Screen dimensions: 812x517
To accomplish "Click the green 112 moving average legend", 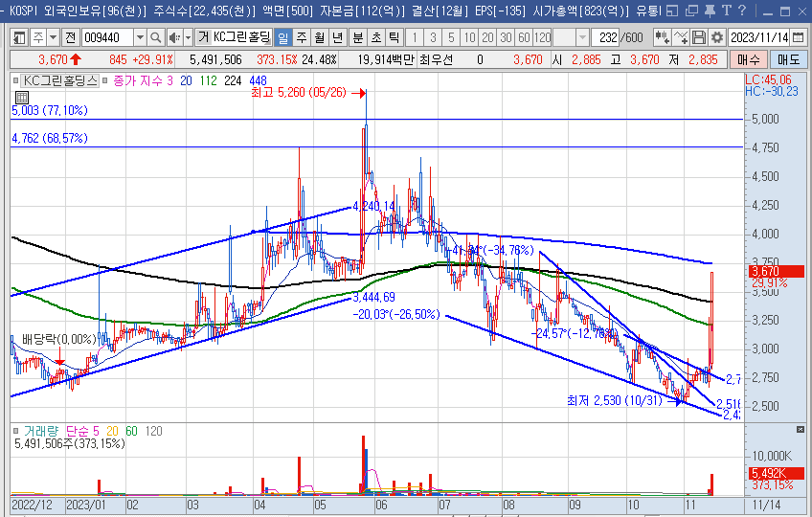I will [x=208, y=80].
